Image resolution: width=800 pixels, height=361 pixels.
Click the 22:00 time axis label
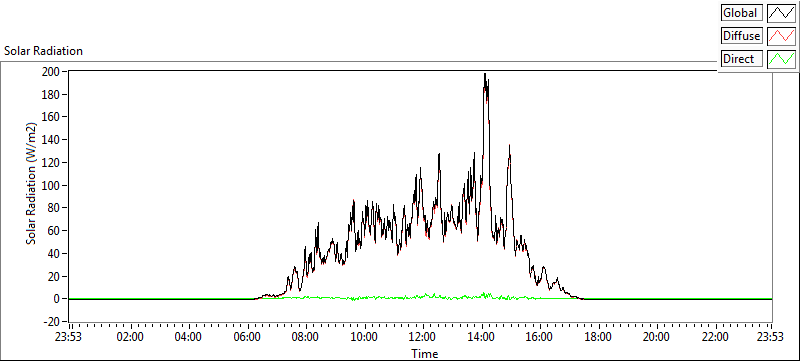click(714, 337)
